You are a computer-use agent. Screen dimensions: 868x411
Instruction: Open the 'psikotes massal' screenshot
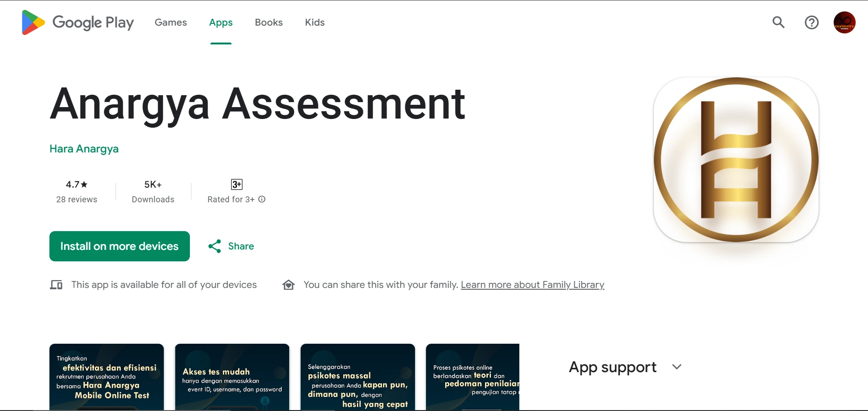358,377
